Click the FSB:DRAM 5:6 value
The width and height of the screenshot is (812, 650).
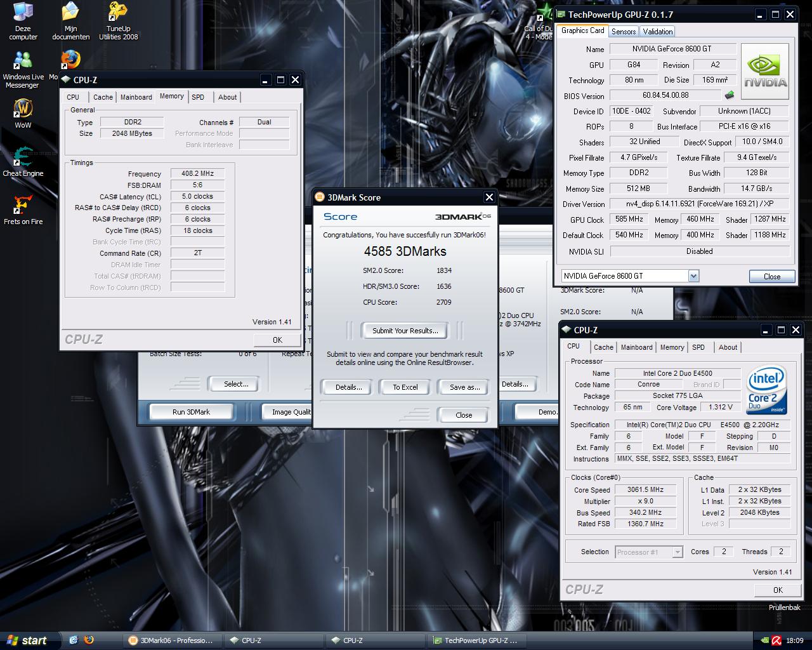(x=197, y=185)
